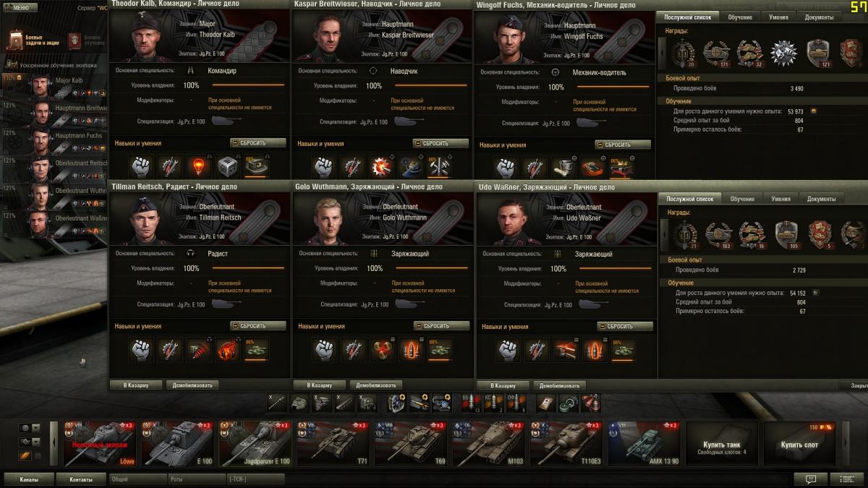Click commander Kalb's Brothers in Arms fist icon
Viewport: 868px width, 488px height.
pos(141,166)
